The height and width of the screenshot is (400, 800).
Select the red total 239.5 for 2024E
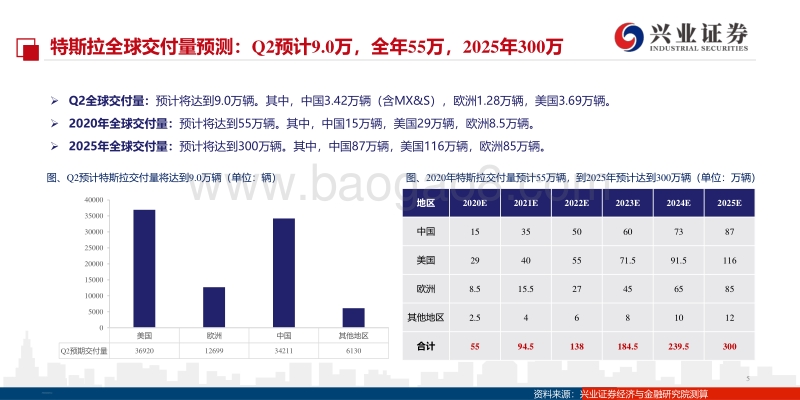[x=679, y=346]
